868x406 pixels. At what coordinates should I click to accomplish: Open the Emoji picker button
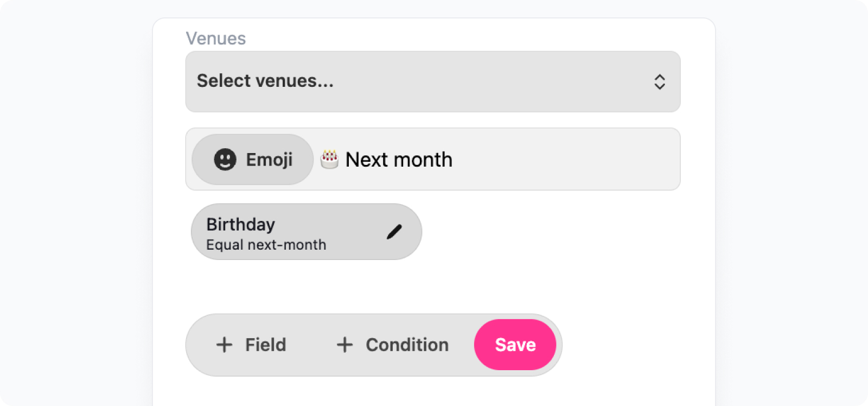click(x=253, y=160)
